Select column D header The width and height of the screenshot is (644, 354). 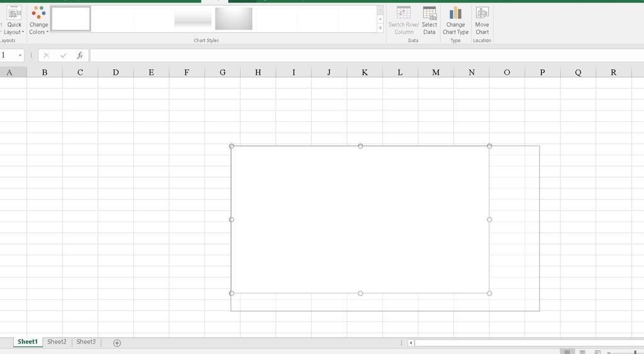tap(116, 72)
